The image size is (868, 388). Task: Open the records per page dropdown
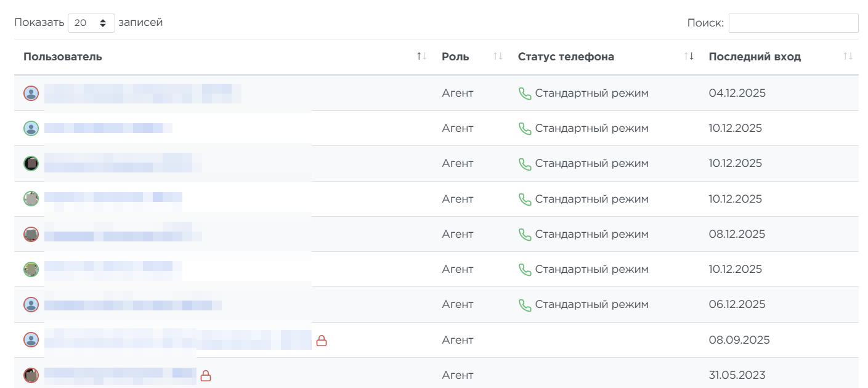pos(91,23)
